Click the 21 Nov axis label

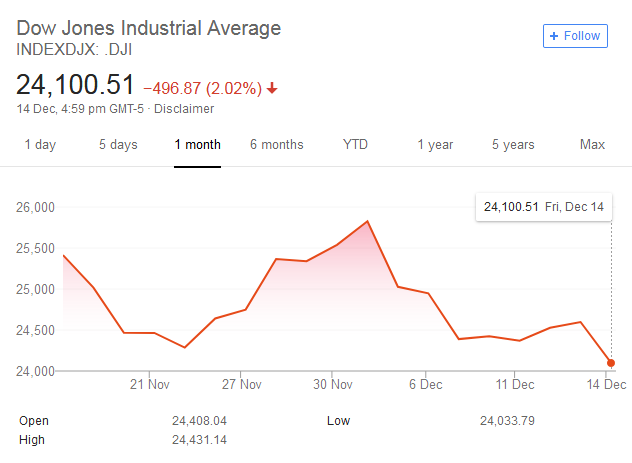coord(149,384)
